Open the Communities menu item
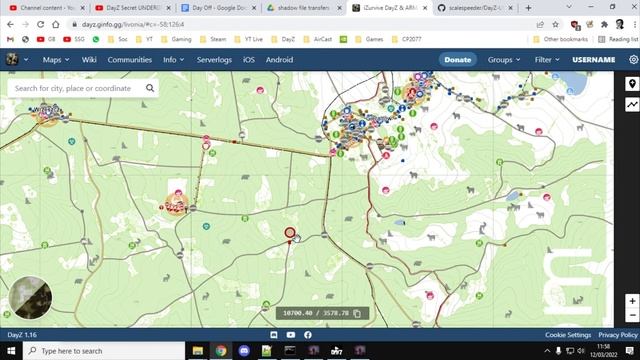Screen dimensions: 640x360 tap(130, 60)
